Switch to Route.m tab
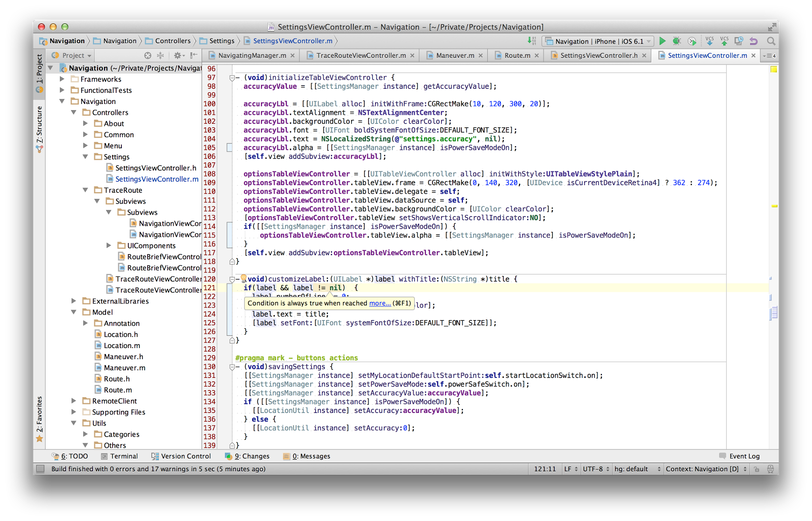The height and width of the screenshot is (521, 812). point(517,55)
